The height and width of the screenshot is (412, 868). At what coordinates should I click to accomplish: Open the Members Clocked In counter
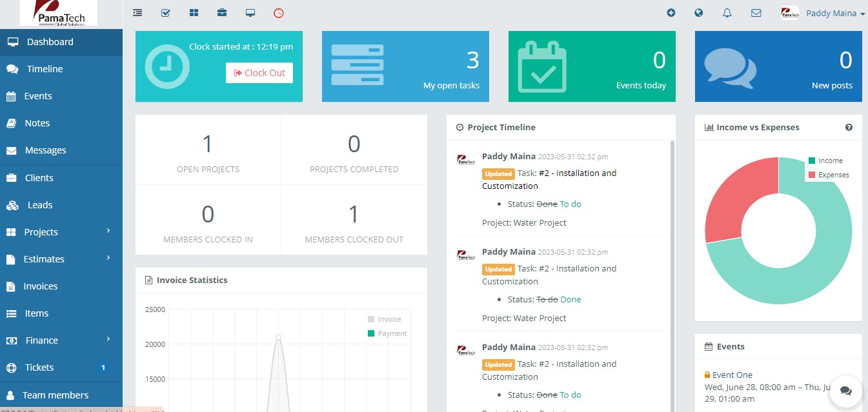[x=208, y=220]
